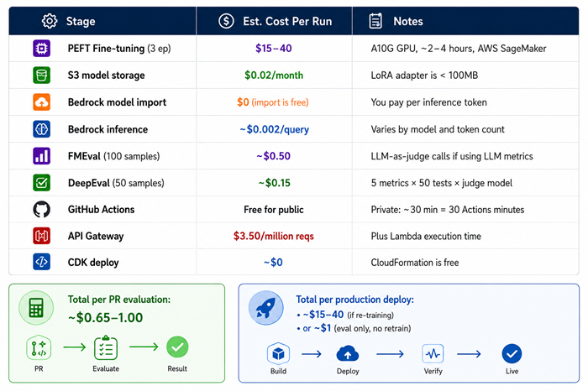This screenshot has height=391, width=588.
Task: Select the purple bar-chart icon for FMEval
Action: (x=42, y=156)
